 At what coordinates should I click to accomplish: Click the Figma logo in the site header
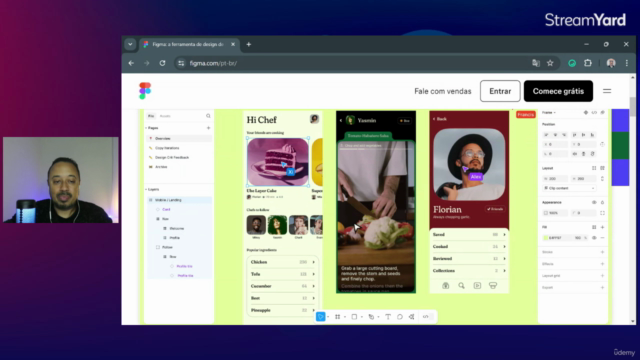click(x=144, y=91)
